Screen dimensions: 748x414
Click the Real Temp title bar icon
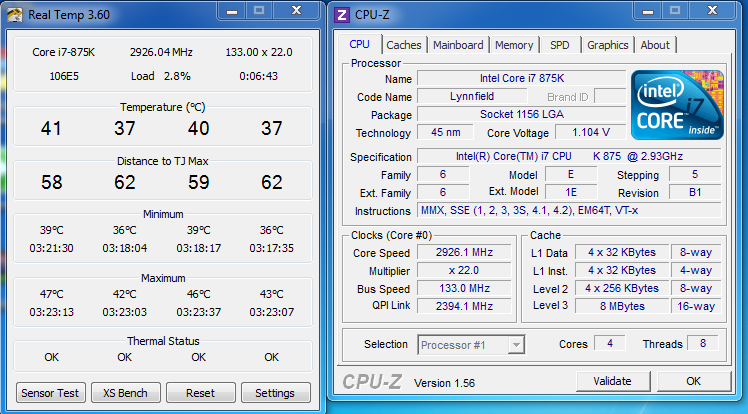[x=15, y=15]
